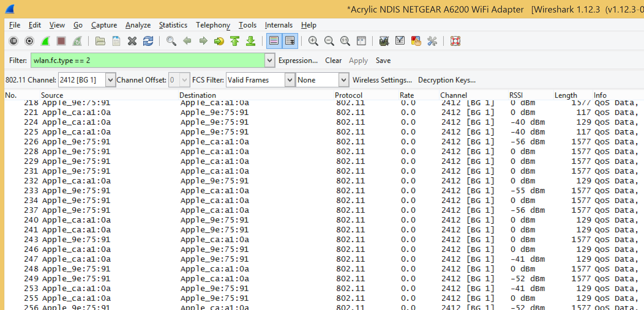644x310 pixels.
Task: Click into the display filter field
Action: [x=148, y=61]
